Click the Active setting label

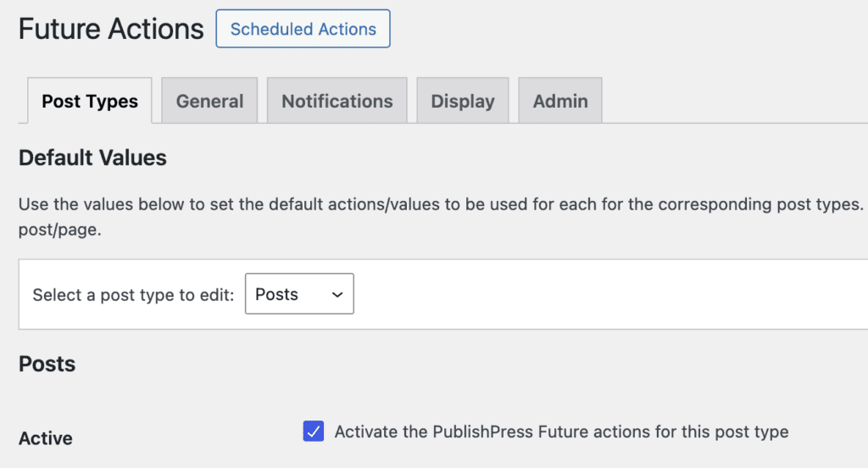click(46, 438)
